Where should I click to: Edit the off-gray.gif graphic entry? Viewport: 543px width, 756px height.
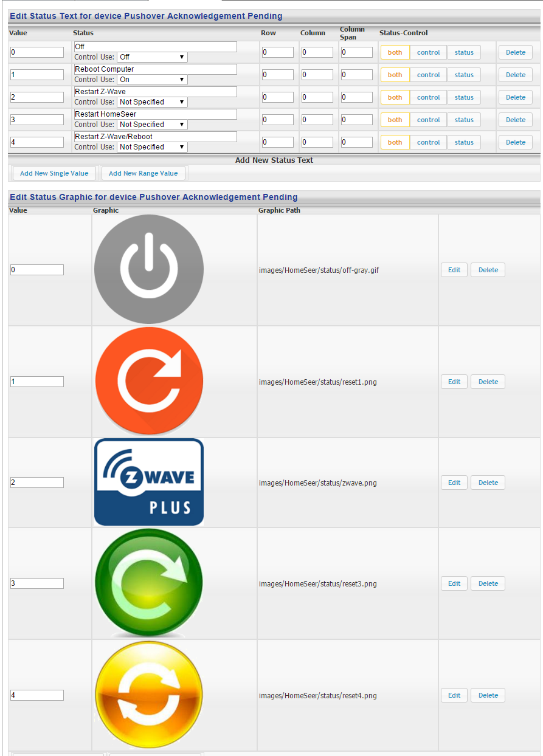454,270
